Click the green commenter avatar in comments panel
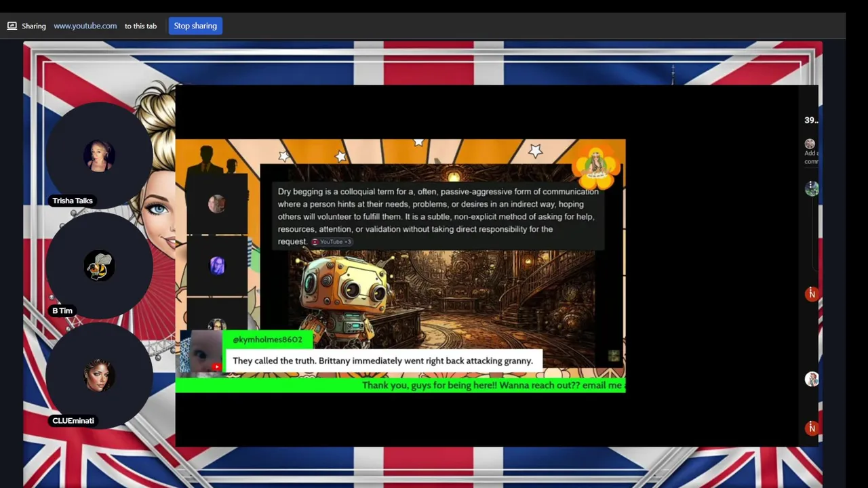 [x=812, y=189]
